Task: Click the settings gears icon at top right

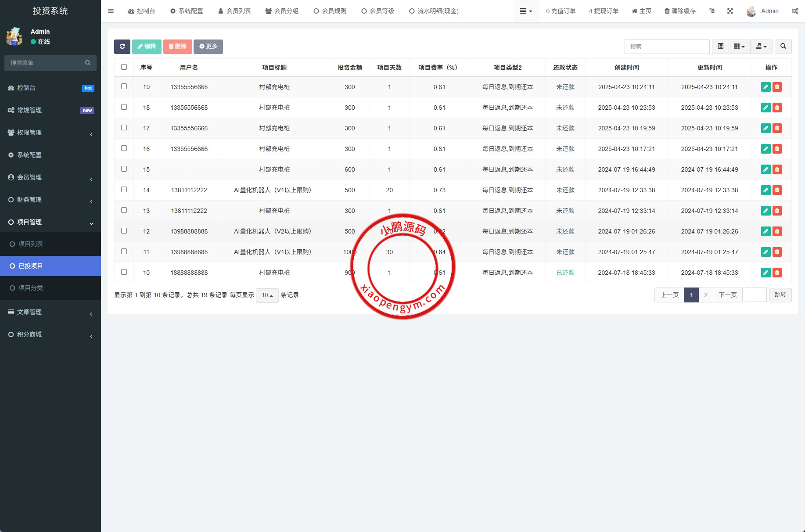Action: click(795, 11)
